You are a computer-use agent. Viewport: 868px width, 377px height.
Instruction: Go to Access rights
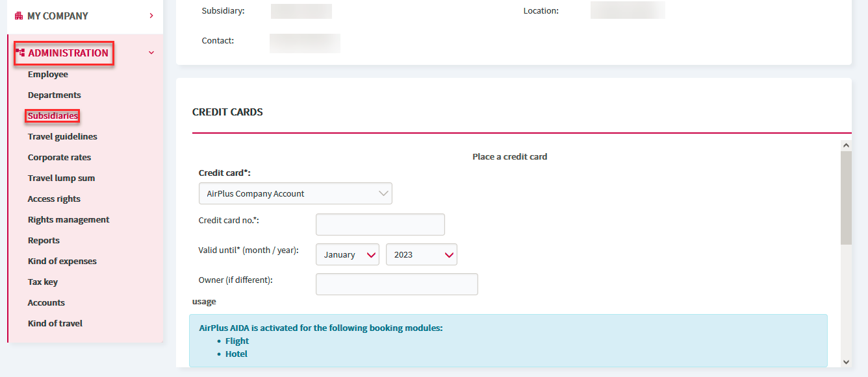(x=54, y=199)
